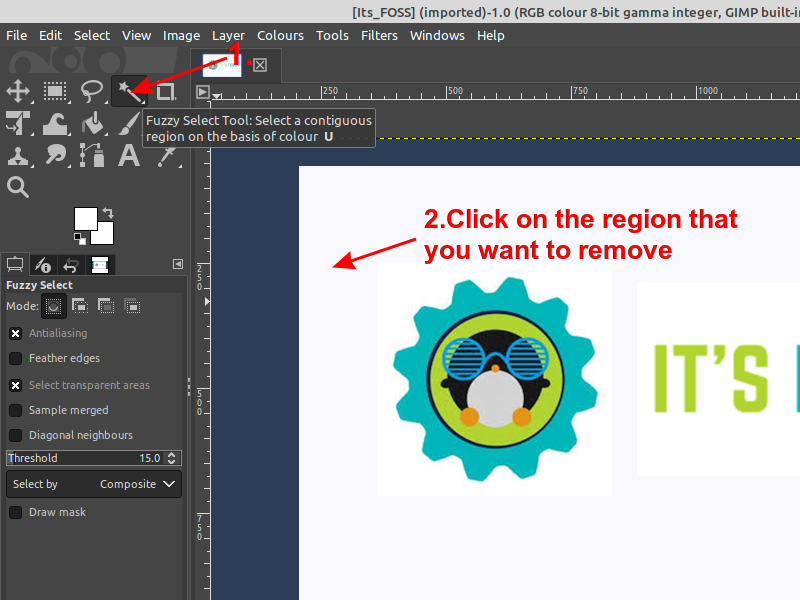Screen dimensions: 800x600
Task: Select the Paintbrush tool
Action: pos(129,123)
